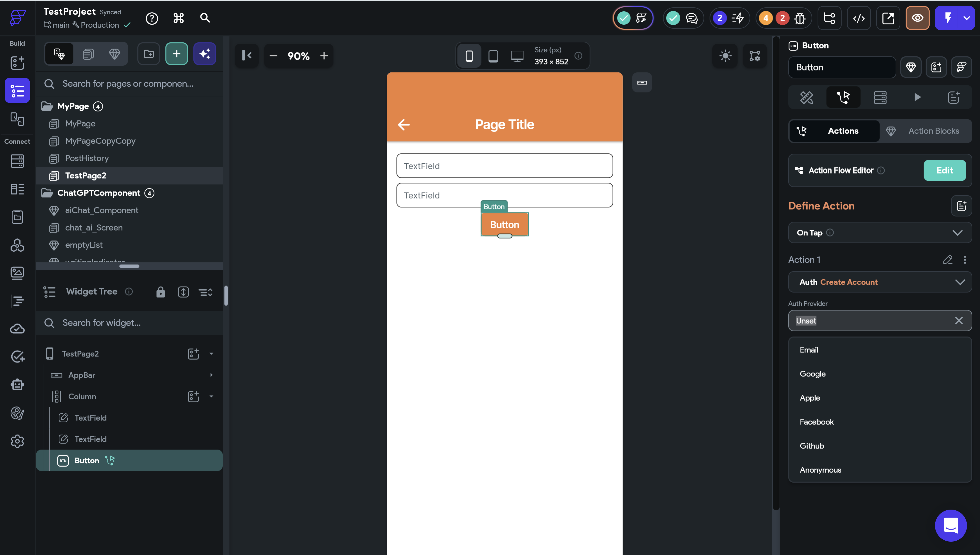
Task: Open the Firestore database sidebar icon
Action: click(17, 161)
